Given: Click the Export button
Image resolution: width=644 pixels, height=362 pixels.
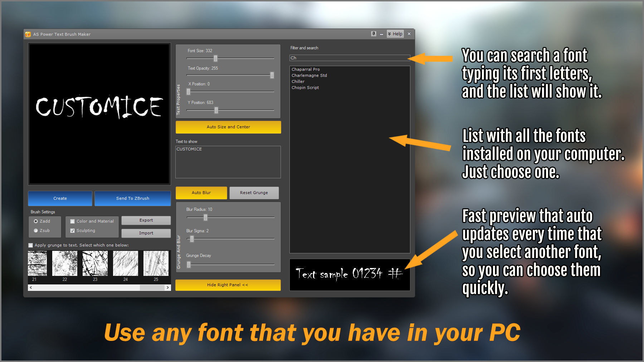Looking at the screenshot, I should coord(146,220).
